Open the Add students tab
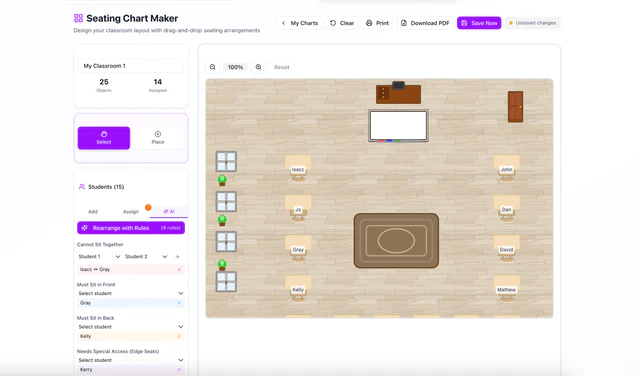640x376 pixels. pyautogui.click(x=93, y=211)
